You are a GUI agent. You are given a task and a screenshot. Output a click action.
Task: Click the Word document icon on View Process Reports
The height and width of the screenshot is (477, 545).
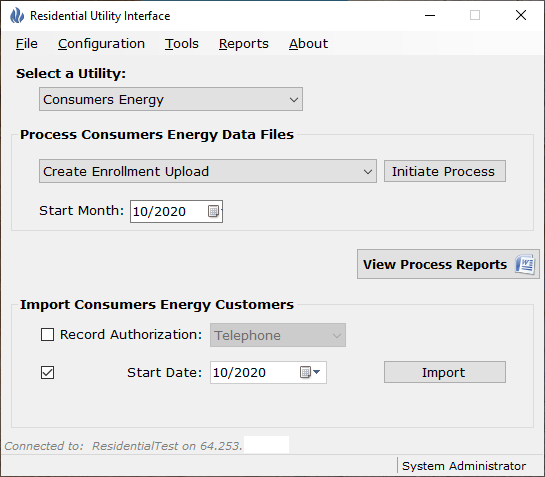tap(525, 265)
